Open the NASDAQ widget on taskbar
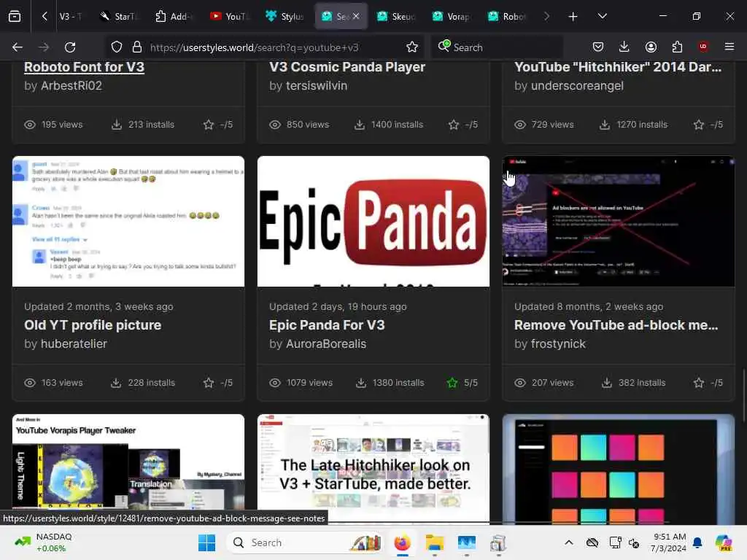Screen dimensions: 747x560 click(x=43, y=542)
